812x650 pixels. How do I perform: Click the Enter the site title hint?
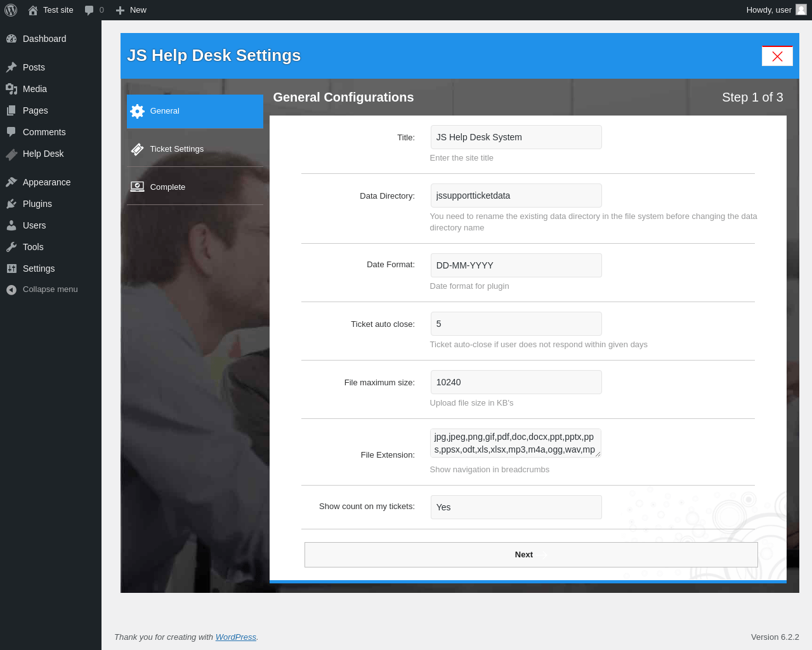click(462, 158)
